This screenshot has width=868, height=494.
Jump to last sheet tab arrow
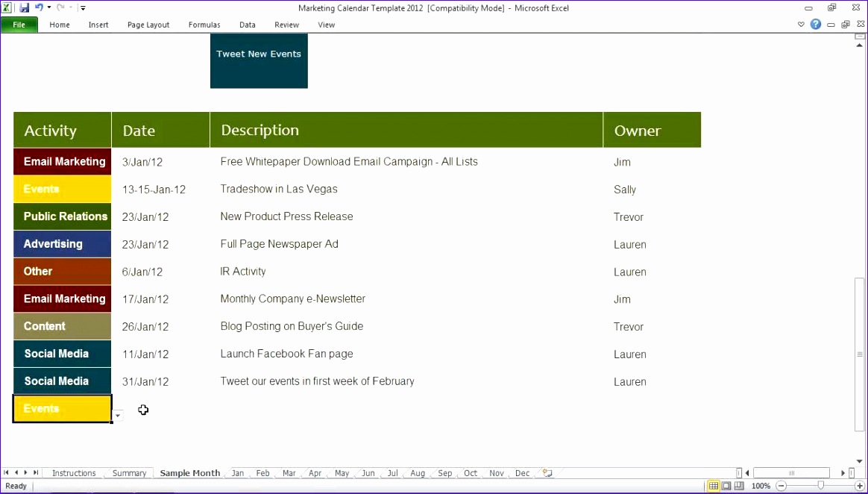click(36, 473)
